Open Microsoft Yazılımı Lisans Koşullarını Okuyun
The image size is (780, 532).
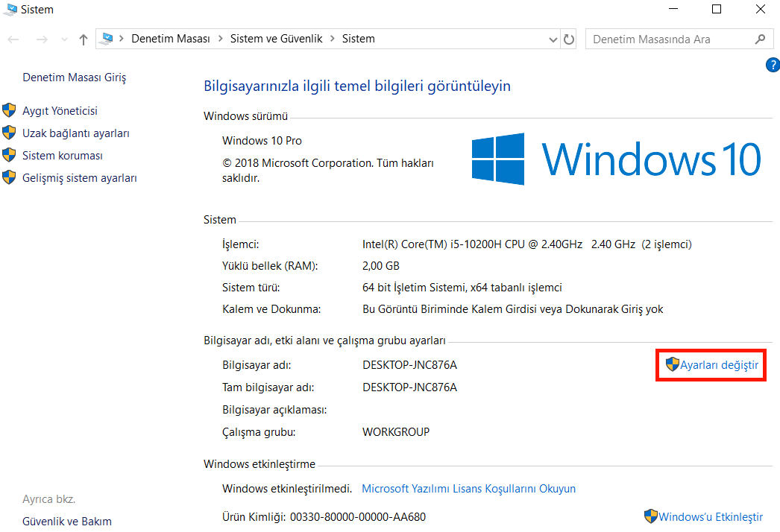point(468,489)
